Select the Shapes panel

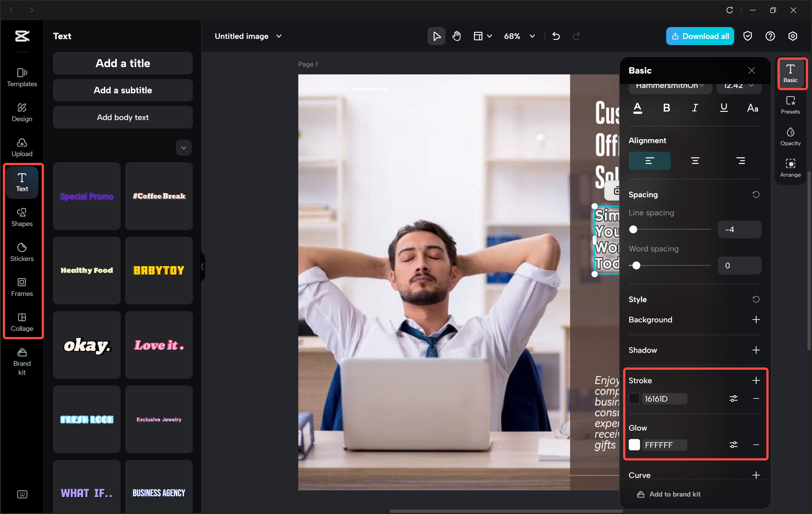[22, 217]
